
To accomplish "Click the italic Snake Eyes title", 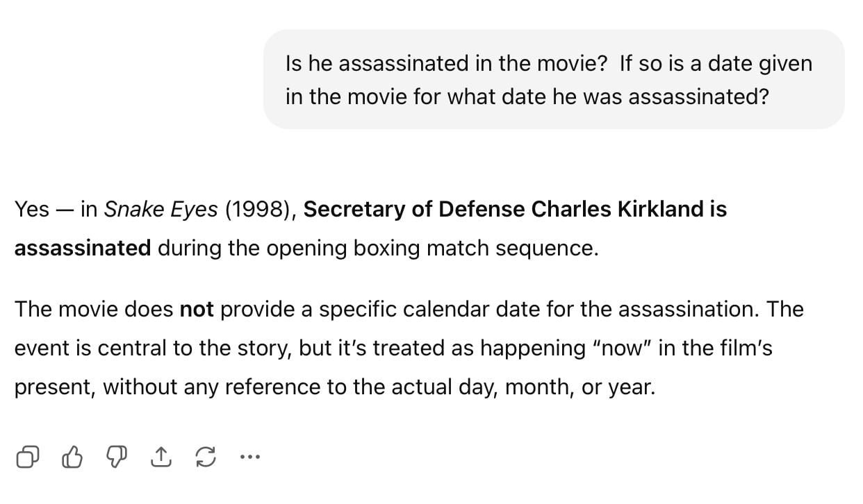I will (x=161, y=209).
